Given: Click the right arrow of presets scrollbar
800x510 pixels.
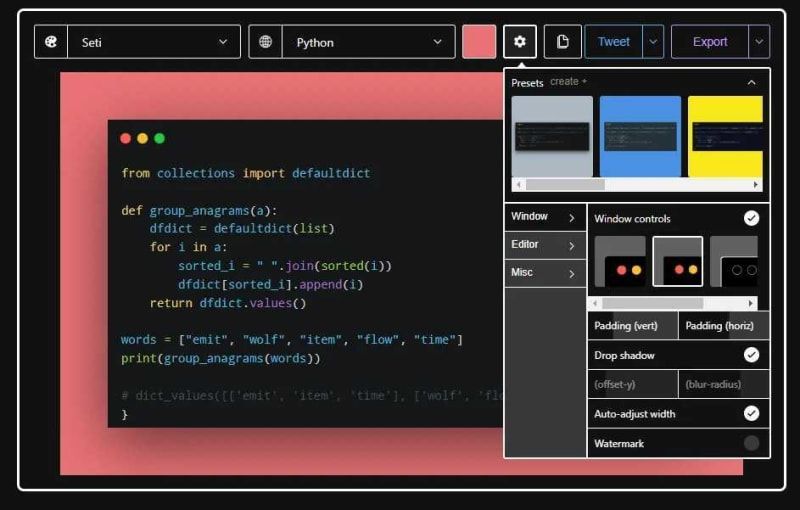Looking at the screenshot, I should 756,185.
